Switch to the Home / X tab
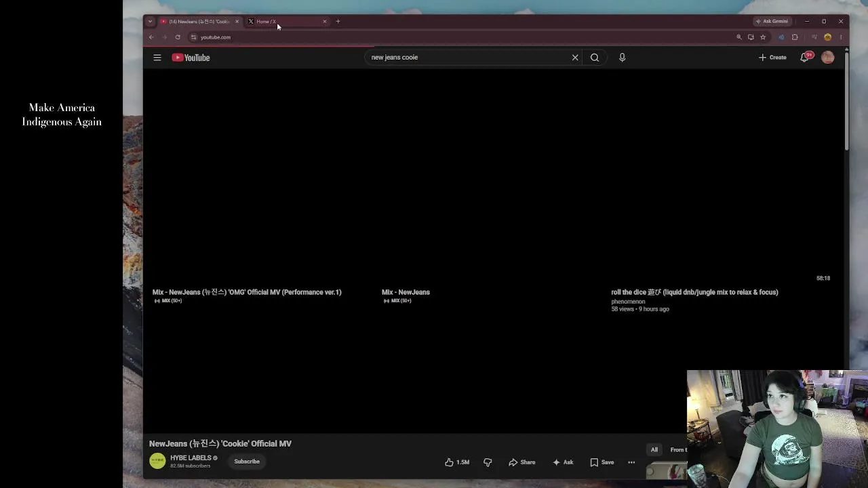 click(287, 22)
